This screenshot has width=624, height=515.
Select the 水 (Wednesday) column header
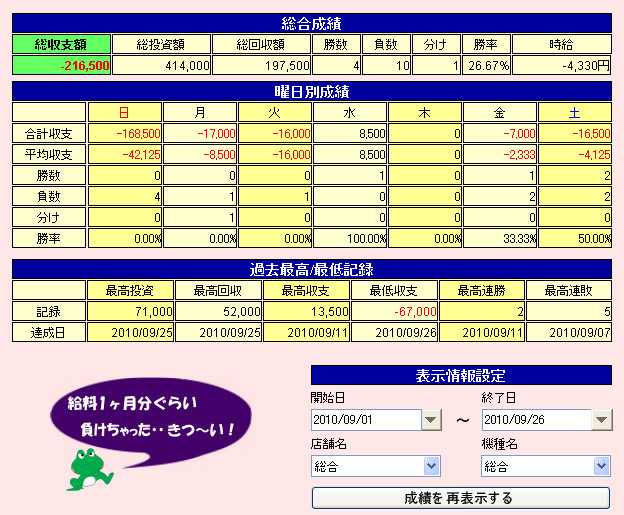350,112
